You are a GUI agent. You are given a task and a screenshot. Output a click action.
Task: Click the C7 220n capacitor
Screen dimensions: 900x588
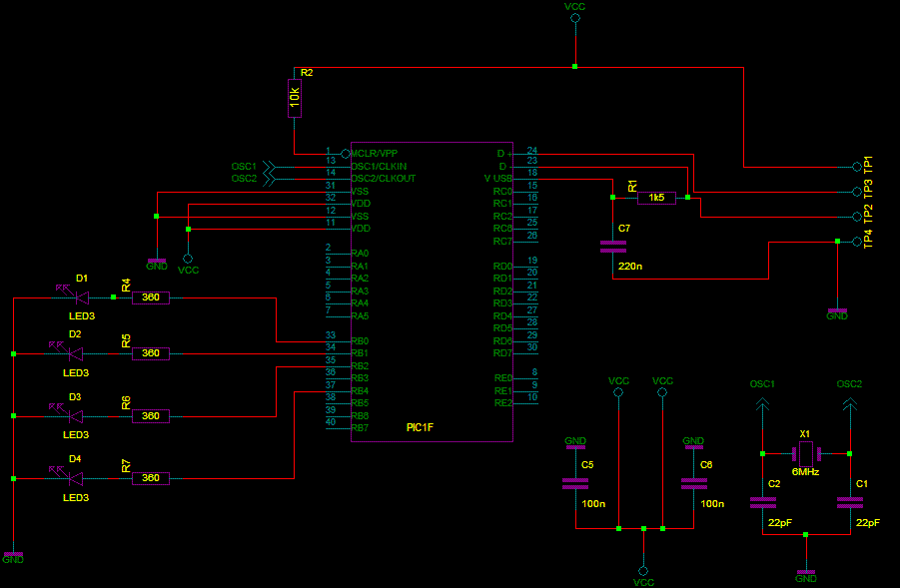(611, 247)
